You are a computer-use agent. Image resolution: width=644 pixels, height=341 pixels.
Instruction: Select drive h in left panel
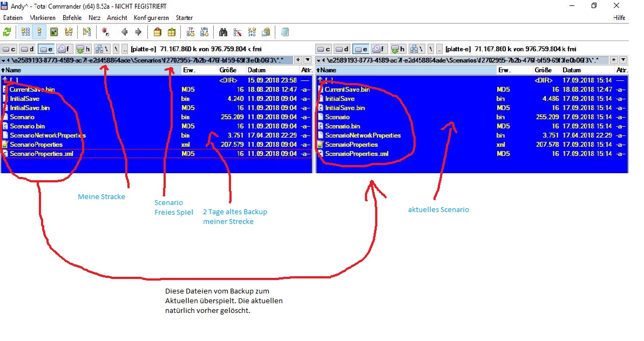point(83,49)
